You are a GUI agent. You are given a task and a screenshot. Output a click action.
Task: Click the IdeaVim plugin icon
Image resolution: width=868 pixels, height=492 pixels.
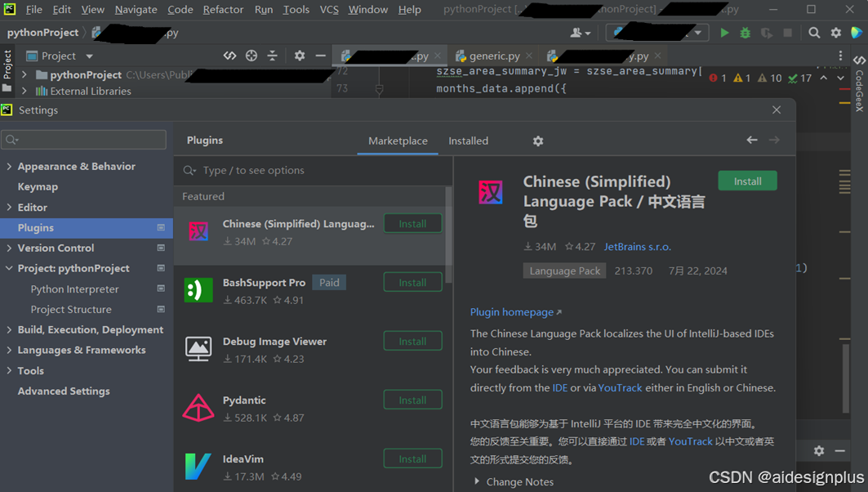coord(198,467)
